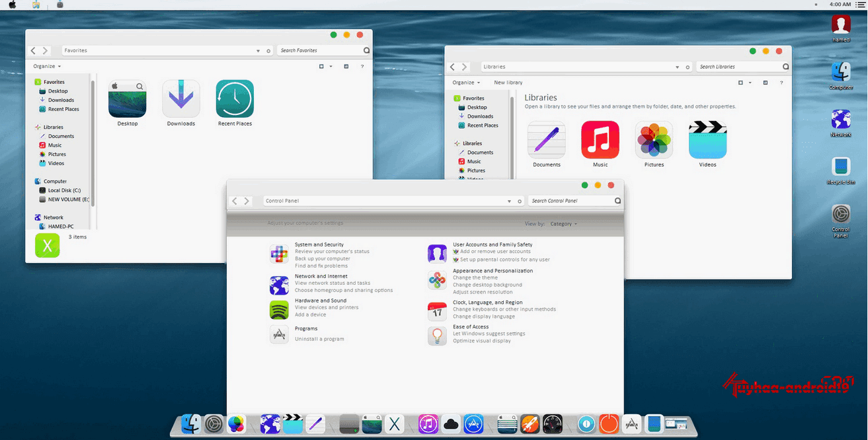Viewport: 868px width, 440px height.
Task: Open User Accounts and Family Safety
Action: tap(493, 244)
